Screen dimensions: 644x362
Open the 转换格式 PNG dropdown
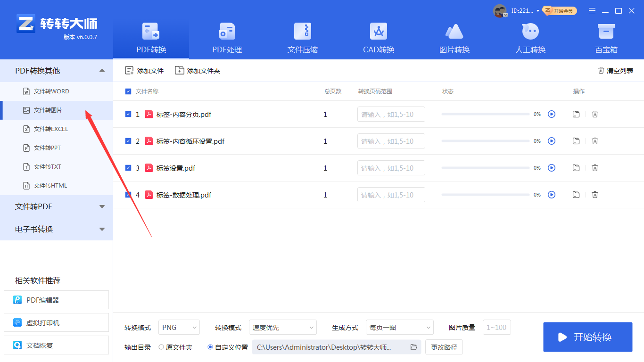179,327
